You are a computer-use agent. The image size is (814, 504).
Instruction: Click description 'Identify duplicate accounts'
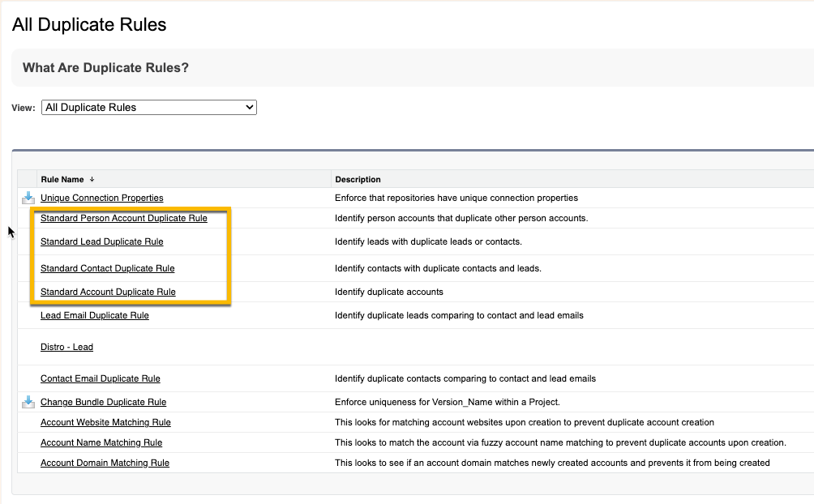(389, 292)
